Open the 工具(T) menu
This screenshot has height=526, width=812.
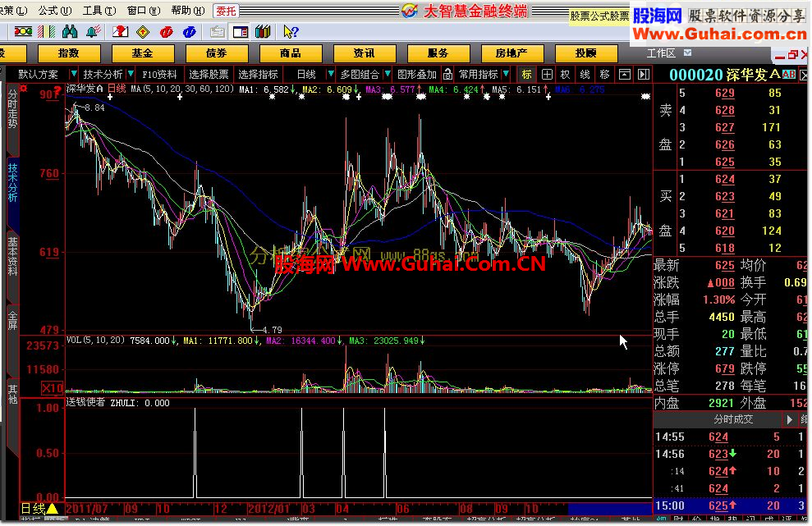[x=97, y=11]
